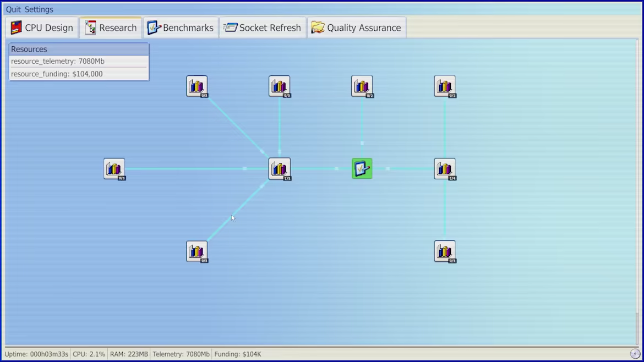644x362 pixels.
Task: Select the 0/3 node diagonally below-left of hub
Action: click(197, 251)
